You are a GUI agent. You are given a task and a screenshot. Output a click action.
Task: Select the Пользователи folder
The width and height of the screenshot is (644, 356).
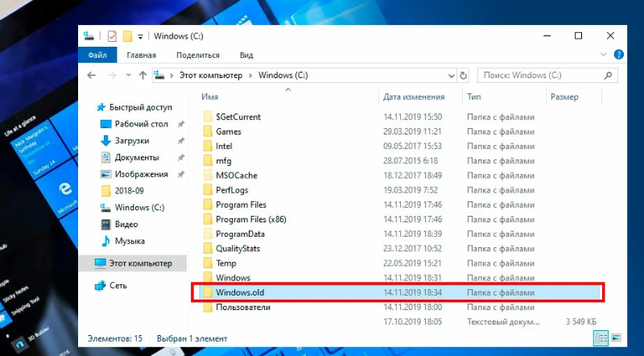[243, 307]
